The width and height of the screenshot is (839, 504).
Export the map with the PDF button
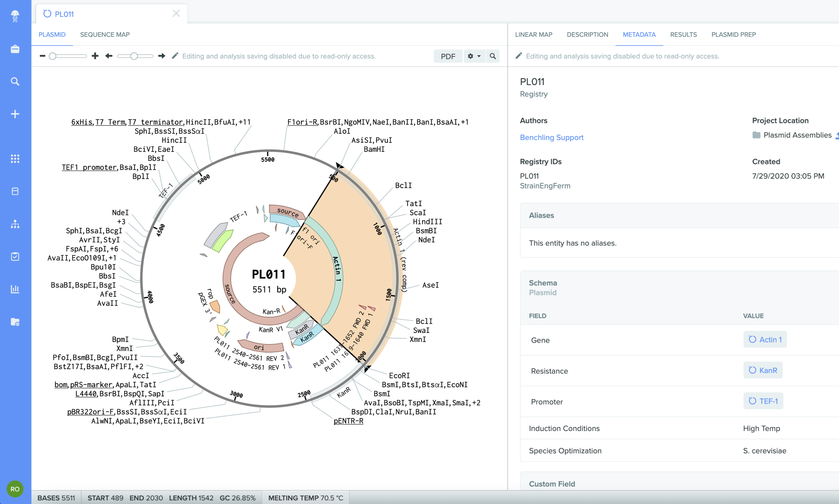tap(448, 56)
